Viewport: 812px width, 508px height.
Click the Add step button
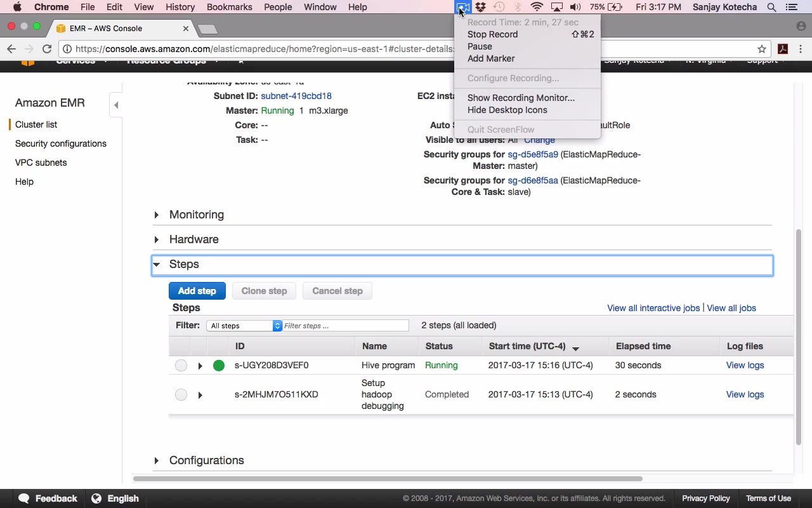click(197, 291)
